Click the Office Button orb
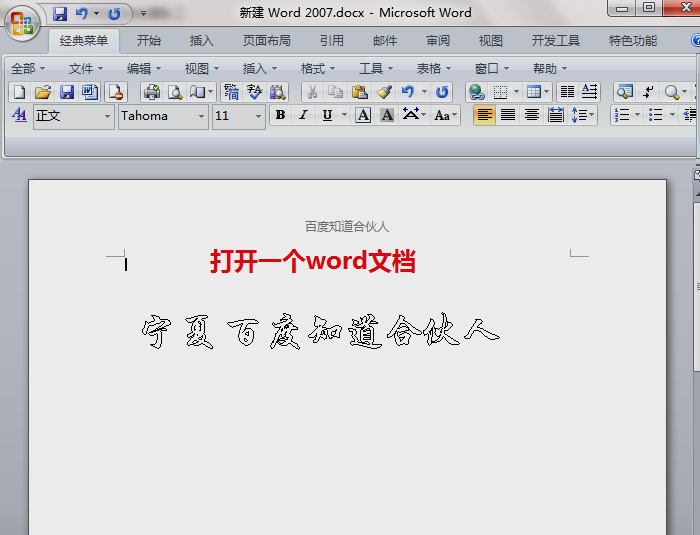 (22, 23)
